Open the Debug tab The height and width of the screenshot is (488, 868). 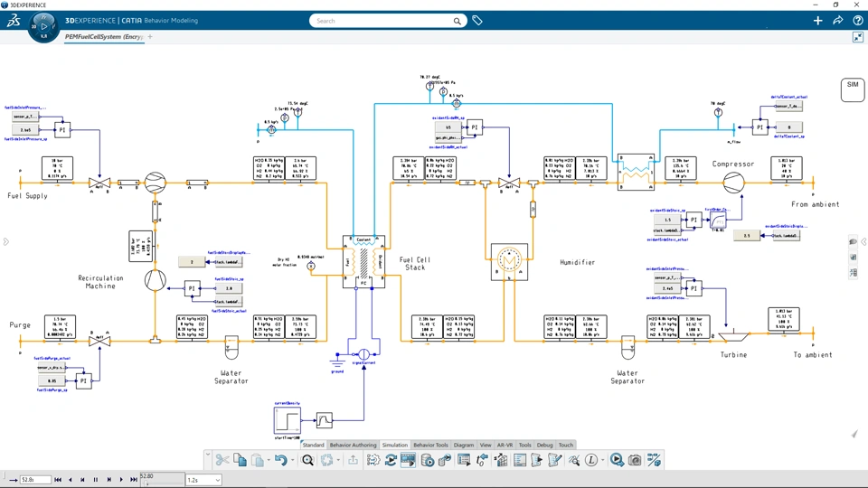(544, 445)
